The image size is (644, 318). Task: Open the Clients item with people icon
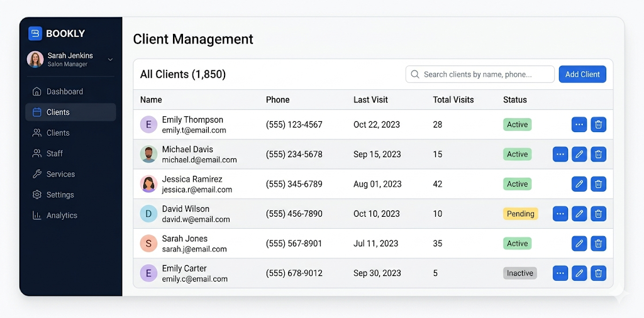tap(70, 133)
